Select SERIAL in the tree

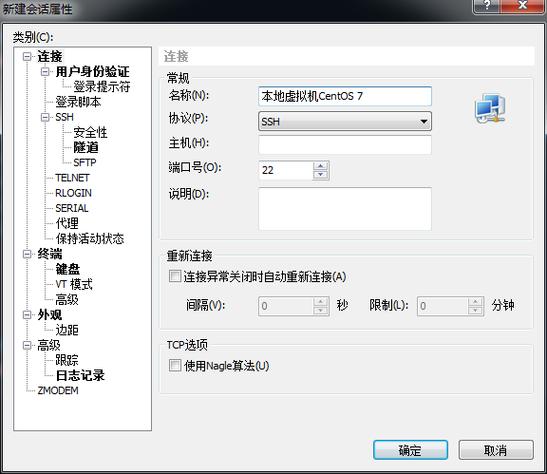pyautogui.click(x=72, y=208)
